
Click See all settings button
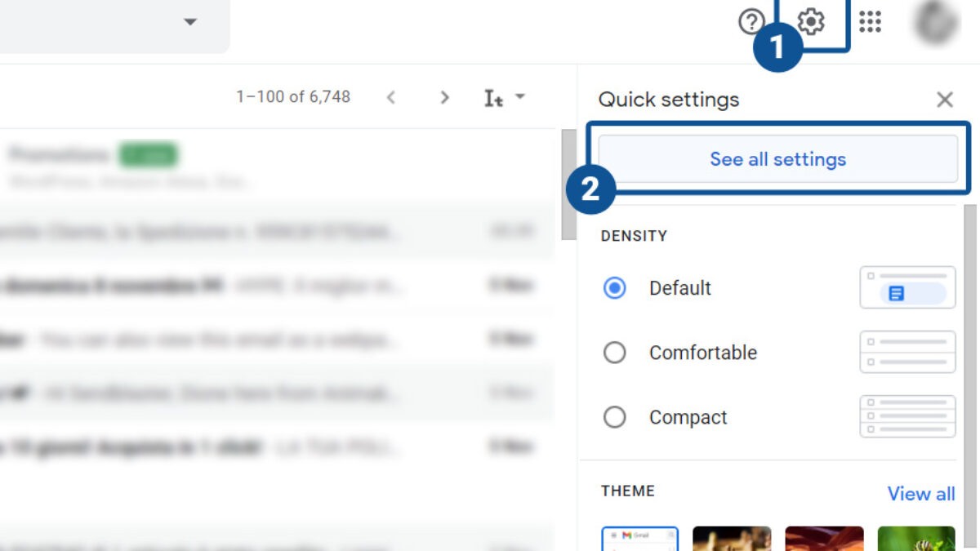point(777,159)
